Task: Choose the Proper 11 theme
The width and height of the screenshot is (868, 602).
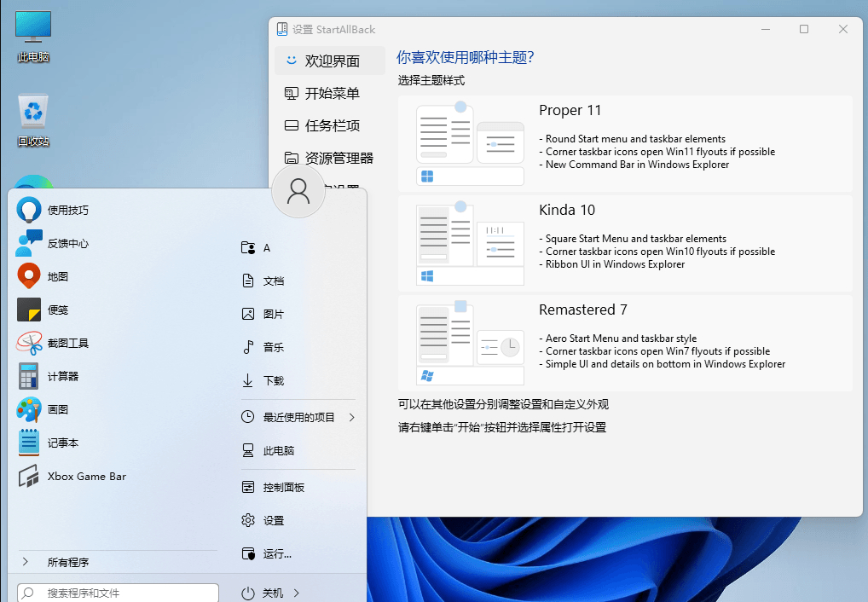Action: tap(625, 143)
